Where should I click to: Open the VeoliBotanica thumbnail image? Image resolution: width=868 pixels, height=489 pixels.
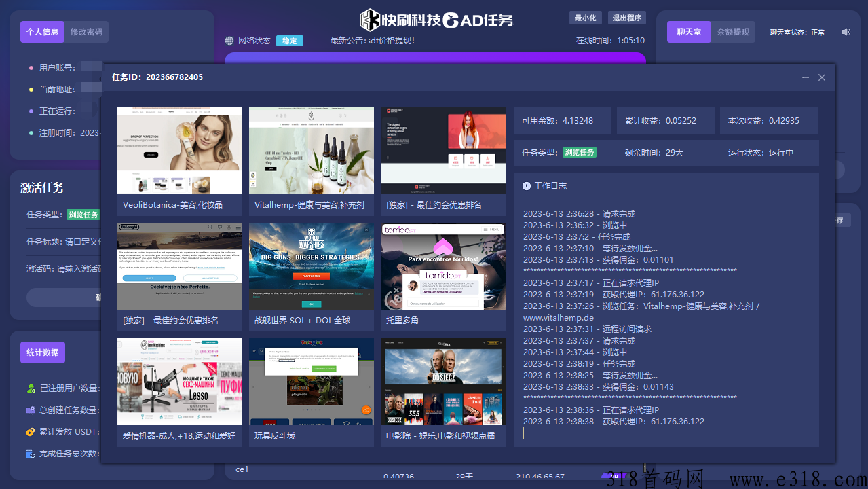(180, 151)
